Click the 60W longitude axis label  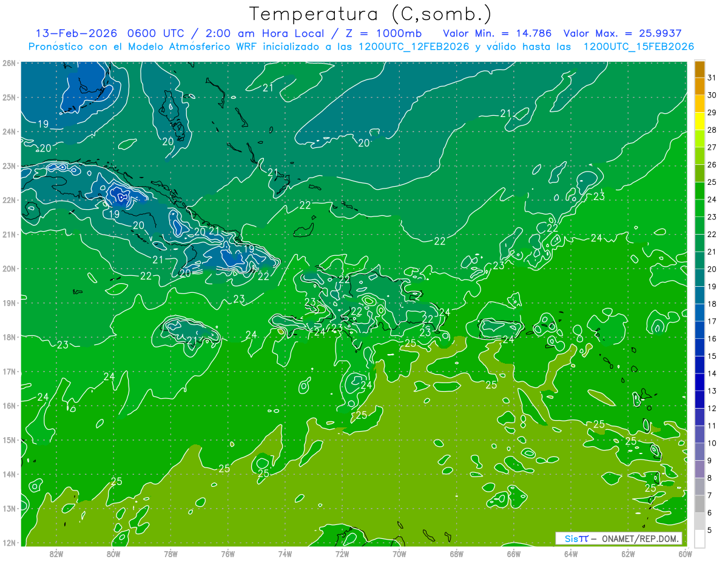[685, 554]
